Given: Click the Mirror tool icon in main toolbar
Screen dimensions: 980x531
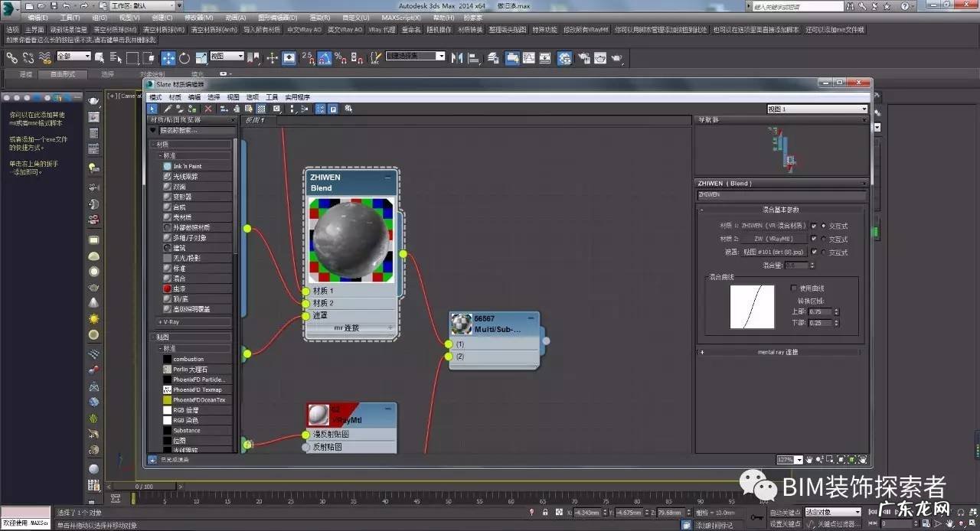Looking at the screenshot, I should point(457,57).
